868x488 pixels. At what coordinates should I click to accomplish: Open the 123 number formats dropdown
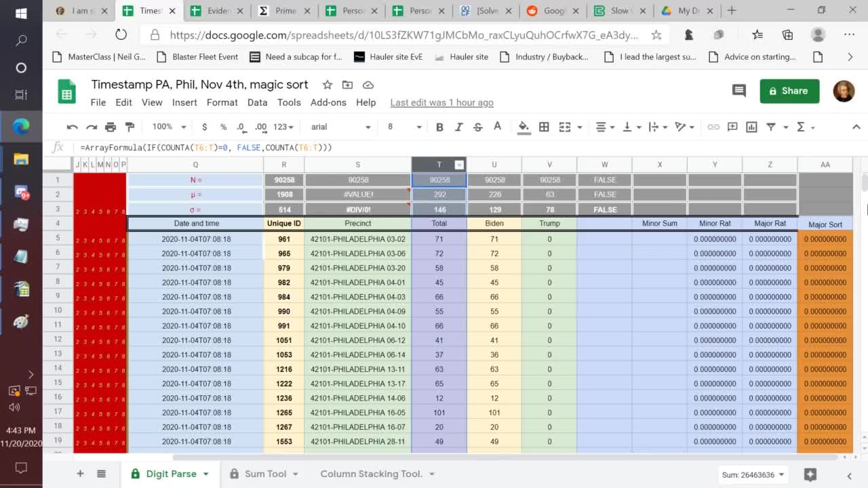pyautogui.click(x=283, y=127)
